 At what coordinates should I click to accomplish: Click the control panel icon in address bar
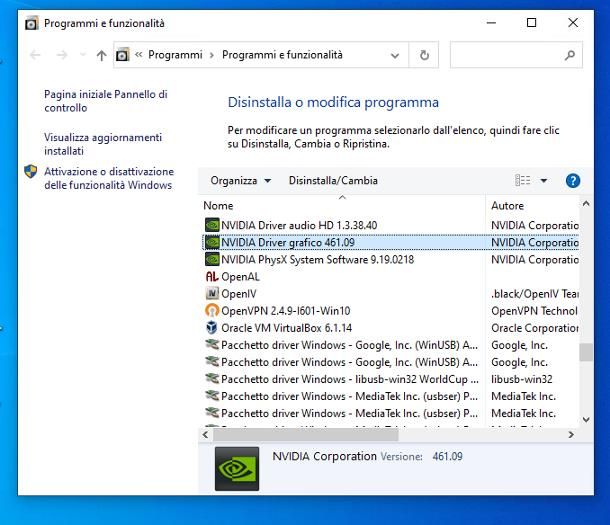pyautogui.click(x=122, y=55)
